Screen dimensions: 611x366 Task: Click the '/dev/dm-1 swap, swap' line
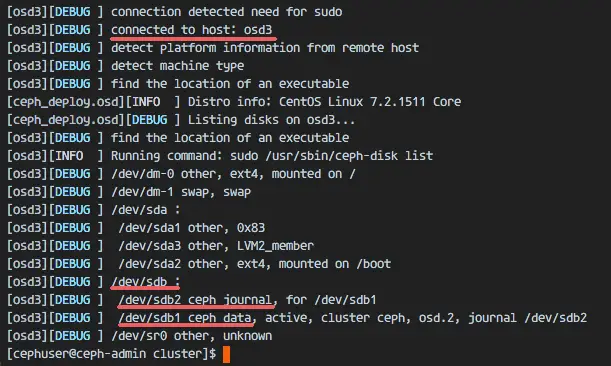click(181, 192)
